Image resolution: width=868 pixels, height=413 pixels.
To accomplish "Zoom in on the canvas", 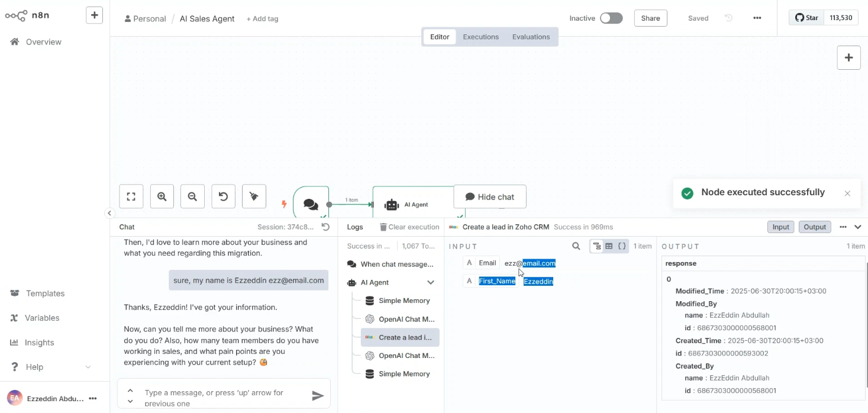I will pyautogui.click(x=162, y=196).
